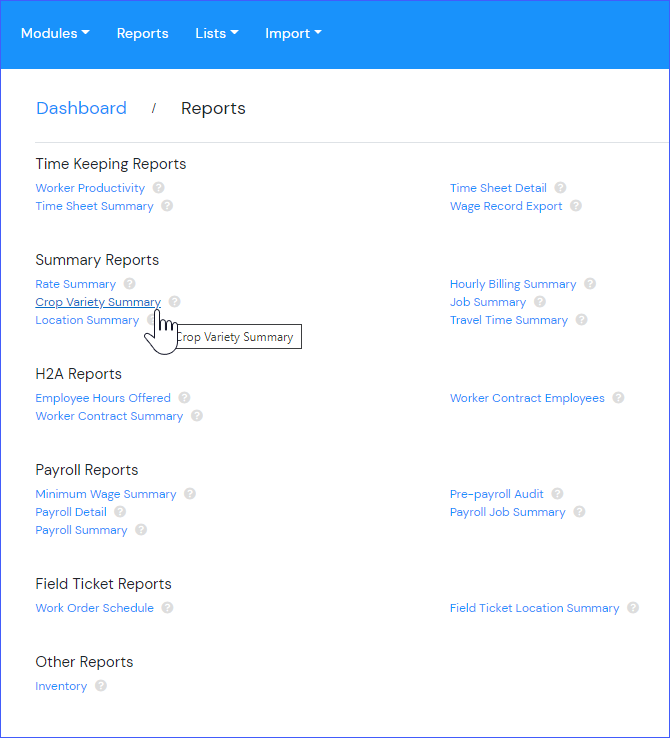
Task: Open the Employee Hours Offered report
Action: (x=103, y=398)
